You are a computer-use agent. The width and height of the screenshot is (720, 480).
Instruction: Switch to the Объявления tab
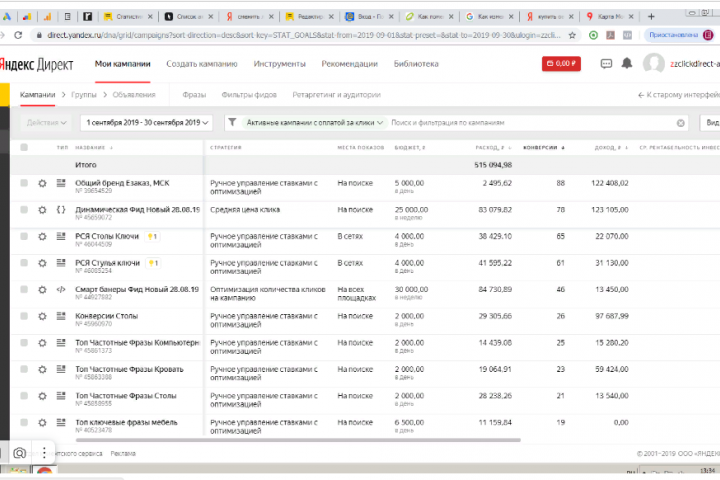pyautogui.click(x=134, y=95)
